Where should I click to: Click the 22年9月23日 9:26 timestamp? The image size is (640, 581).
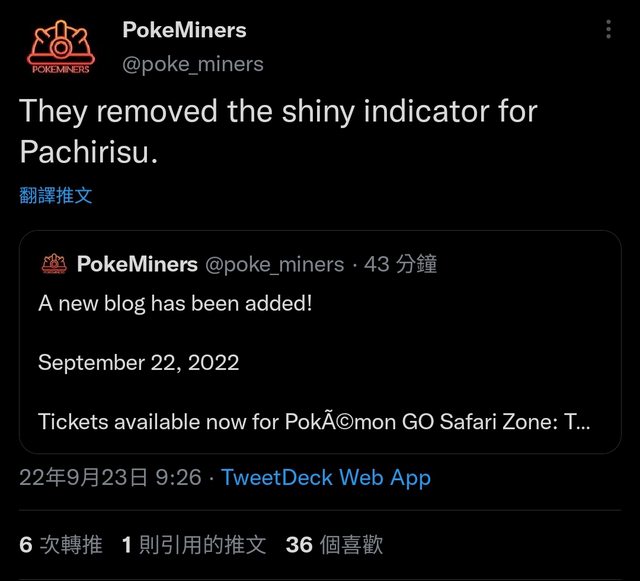click(x=110, y=478)
